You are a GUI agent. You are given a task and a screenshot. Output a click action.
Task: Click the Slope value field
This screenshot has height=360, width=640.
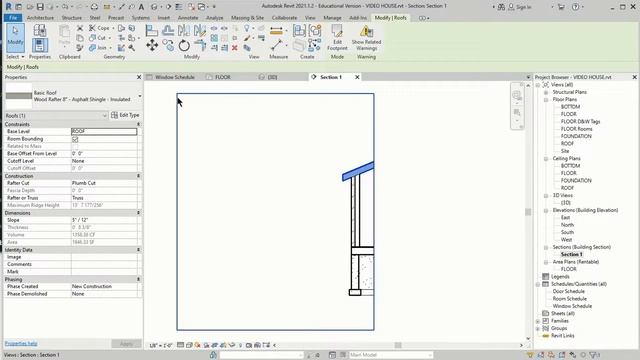tap(104, 220)
